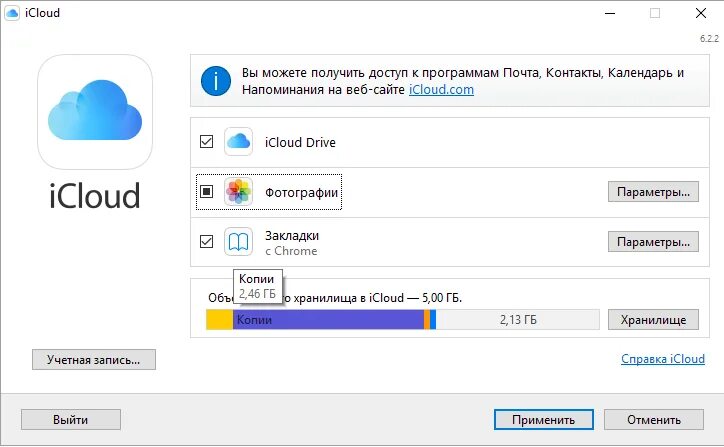Image resolution: width=724 pixels, height=447 pixels.
Task: Click the iCloud Drive label
Action: [300, 142]
